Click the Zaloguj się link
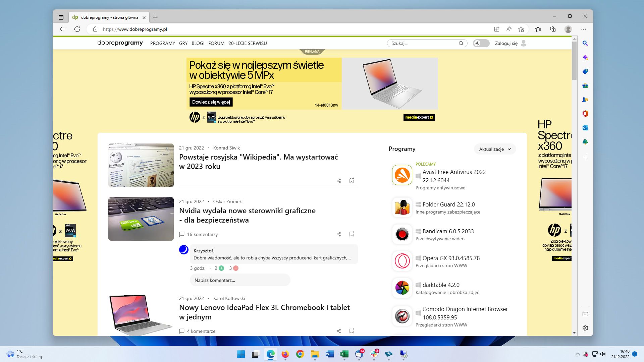The height and width of the screenshot is (362, 644). point(506,43)
